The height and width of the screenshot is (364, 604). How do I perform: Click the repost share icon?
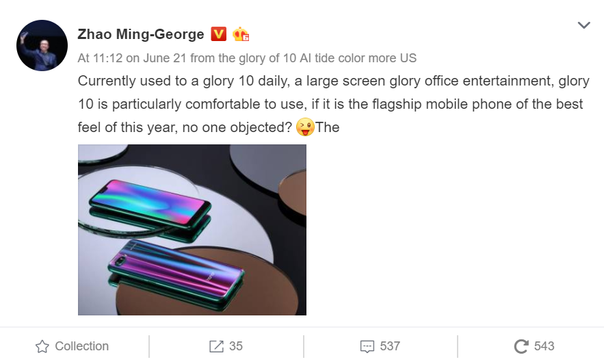pyautogui.click(x=216, y=346)
